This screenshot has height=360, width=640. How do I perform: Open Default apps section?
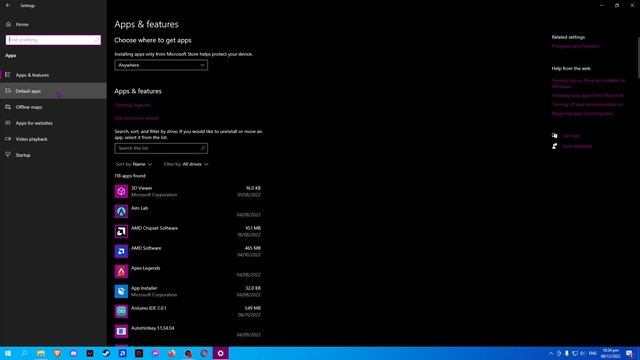[x=53, y=91]
